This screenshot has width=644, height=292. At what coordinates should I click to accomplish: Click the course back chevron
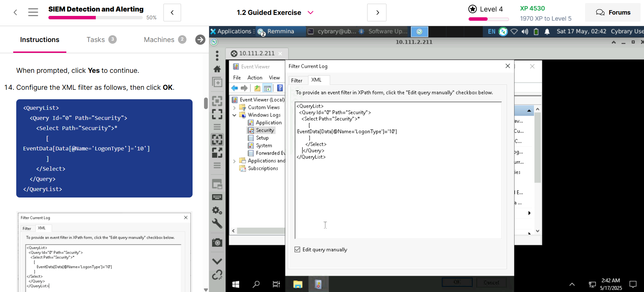click(x=15, y=13)
